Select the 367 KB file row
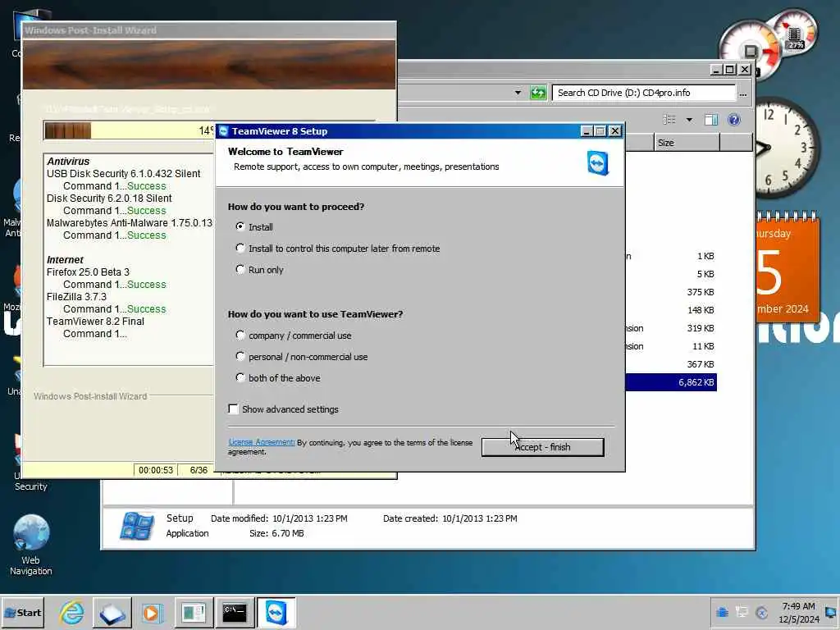This screenshot has height=630, width=840. point(671,364)
